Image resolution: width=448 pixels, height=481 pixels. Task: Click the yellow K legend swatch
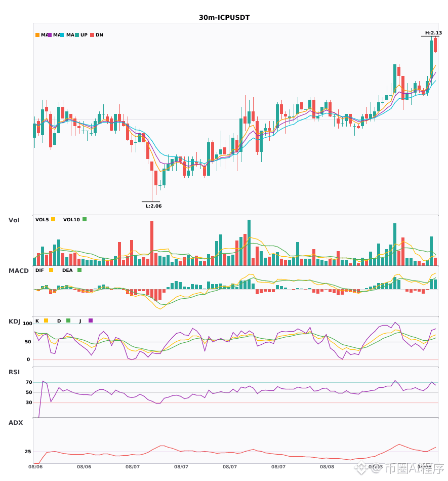tap(46, 320)
